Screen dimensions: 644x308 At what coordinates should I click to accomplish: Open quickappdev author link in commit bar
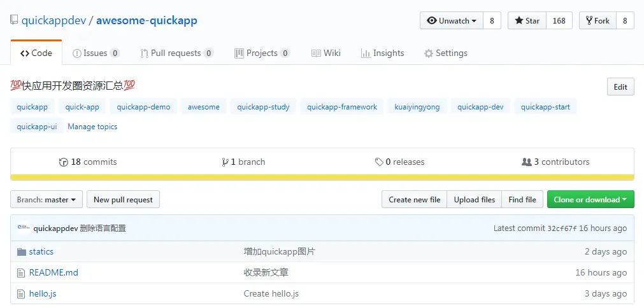pyautogui.click(x=56, y=228)
